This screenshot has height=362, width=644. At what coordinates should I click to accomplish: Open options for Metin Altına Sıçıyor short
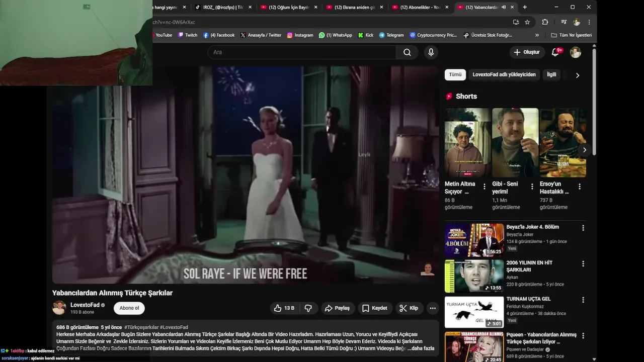[x=485, y=187]
